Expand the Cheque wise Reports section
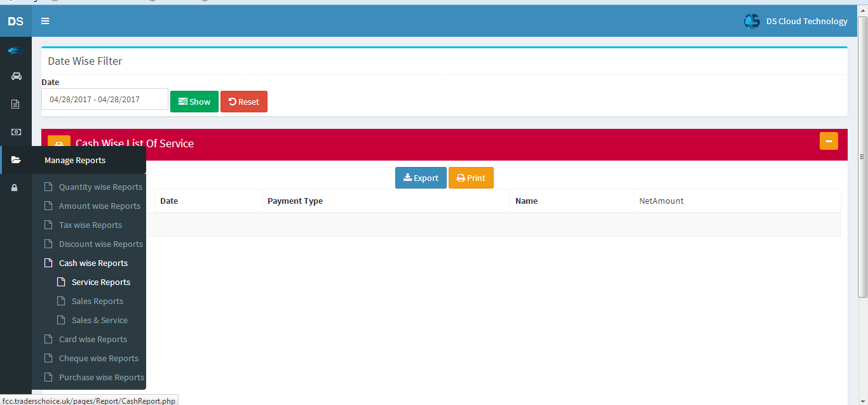The image size is (868, 405). click(x=98, y=358)
